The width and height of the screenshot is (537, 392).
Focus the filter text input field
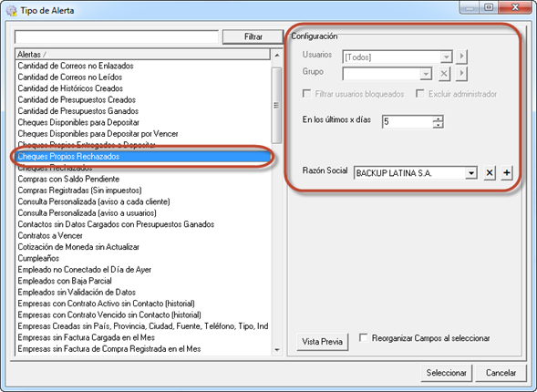[x=117, y=37]
